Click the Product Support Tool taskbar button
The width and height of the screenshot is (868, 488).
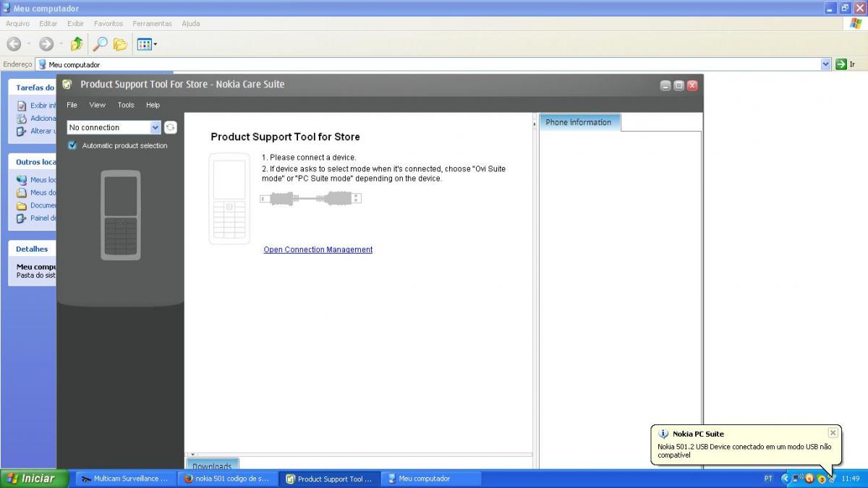tap(329, 479)
